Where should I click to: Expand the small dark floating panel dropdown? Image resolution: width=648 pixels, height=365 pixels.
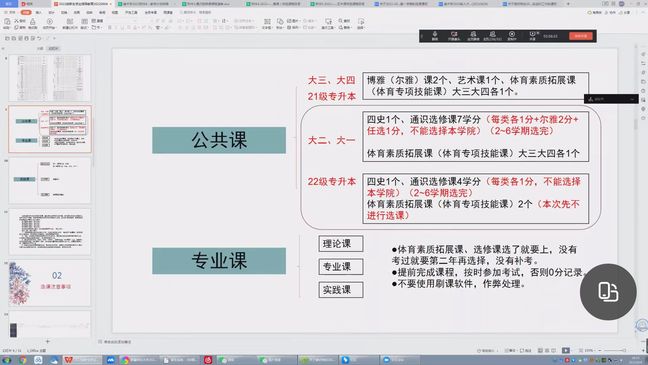tap(632, 99)
